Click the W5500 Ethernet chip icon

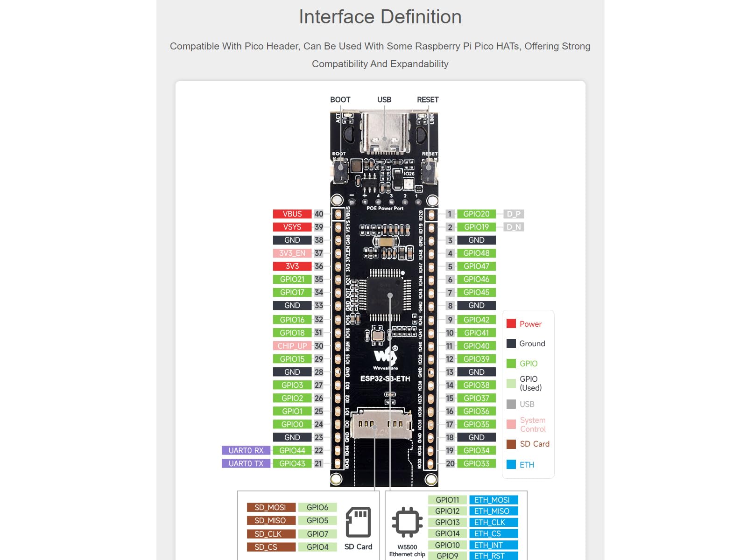(x=407, y=522)
